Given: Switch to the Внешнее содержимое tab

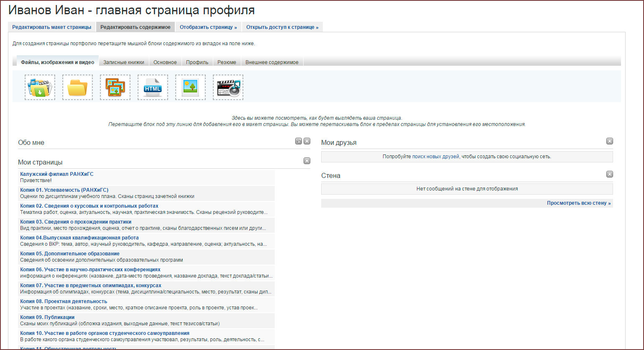Looking at the screenshot, I should point(272,62).
